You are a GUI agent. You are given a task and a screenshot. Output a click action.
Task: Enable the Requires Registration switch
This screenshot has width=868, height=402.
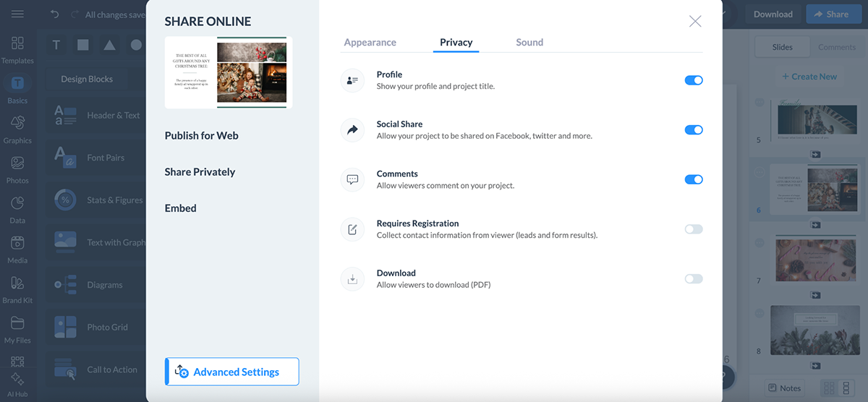(x=693, y=229)
